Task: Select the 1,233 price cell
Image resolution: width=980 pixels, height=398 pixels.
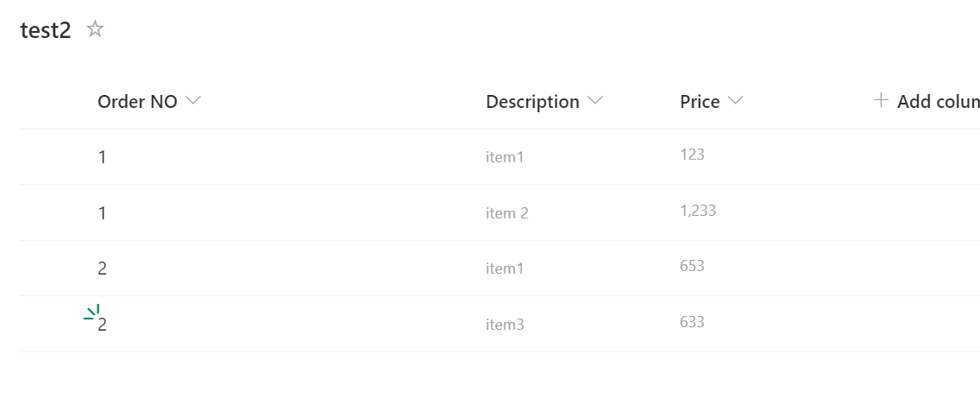Action: tap(698, 211)
